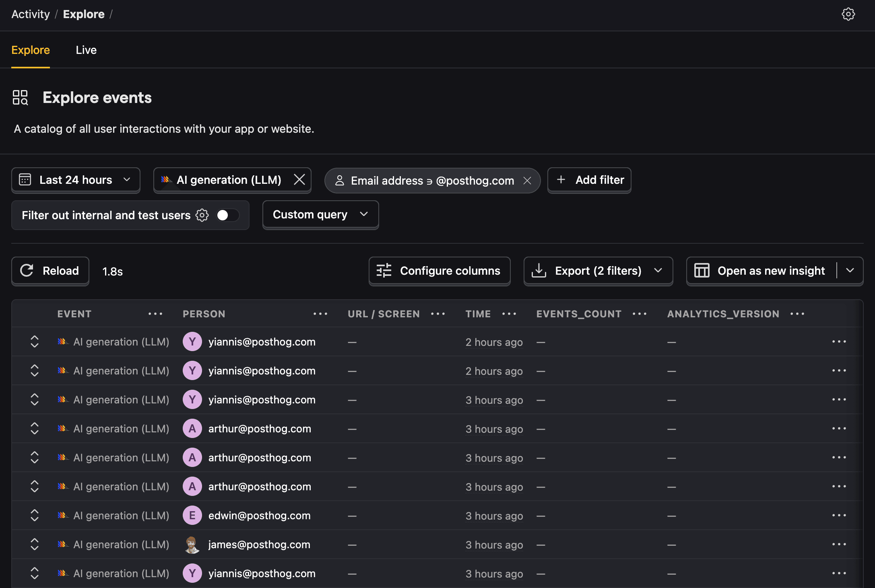The image size is (875, 588).
Task: Open person edwin@posthog.com
Action: pos(259,516)
